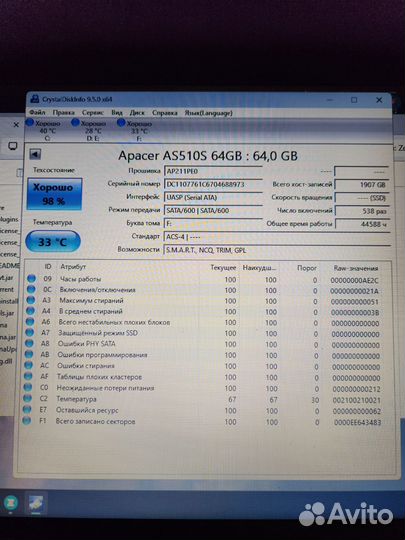Click the transfer mode field SATA/600
This screenshot has height=540, width=405.
point(213,210)
